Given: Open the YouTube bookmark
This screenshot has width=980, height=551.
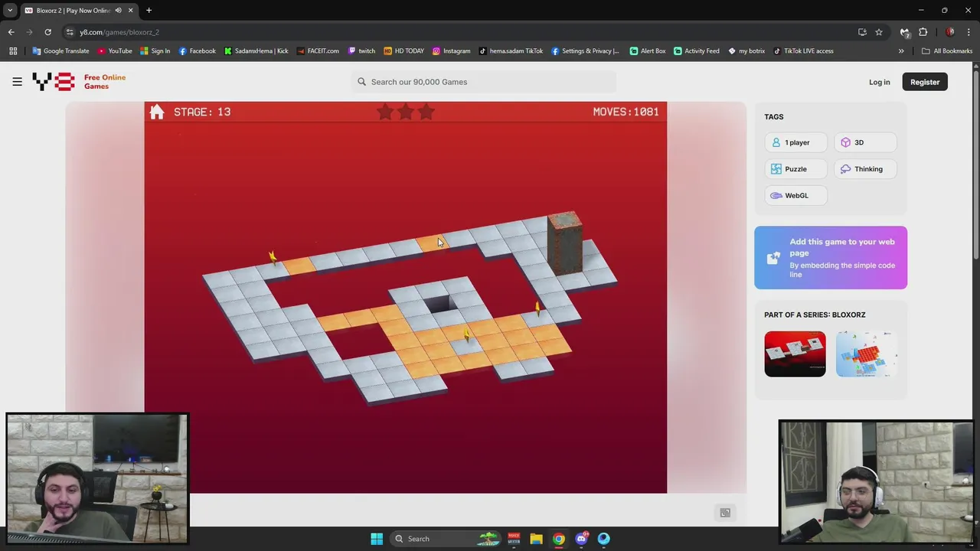Looking at the screenshot, I should coord(115,51).
